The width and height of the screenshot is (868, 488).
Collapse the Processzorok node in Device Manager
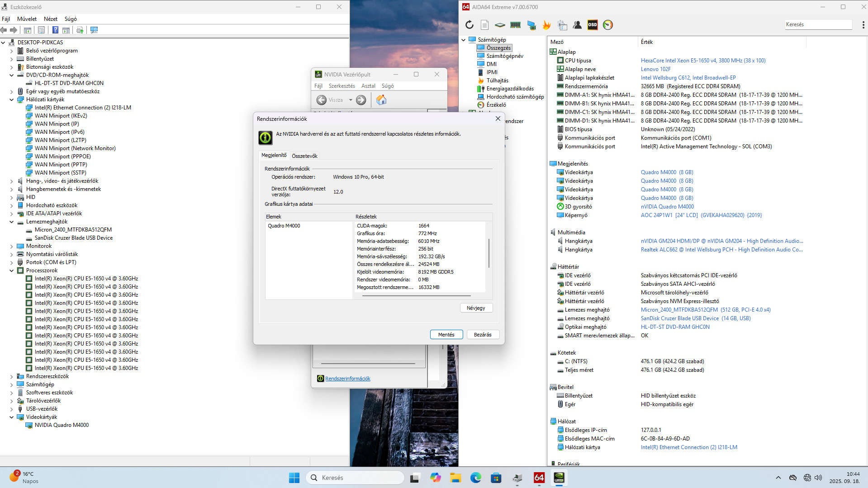pyautogui.click(x=12, y=270)
